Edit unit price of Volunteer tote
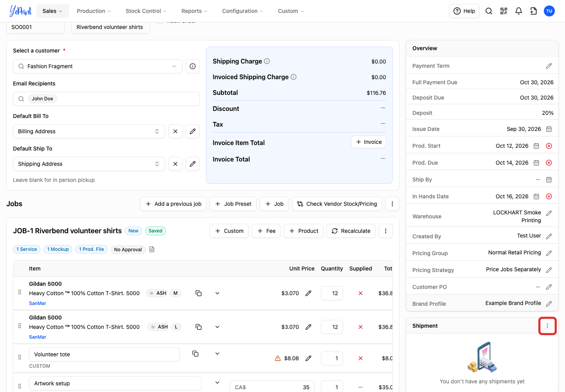 [x=308, y=358]
